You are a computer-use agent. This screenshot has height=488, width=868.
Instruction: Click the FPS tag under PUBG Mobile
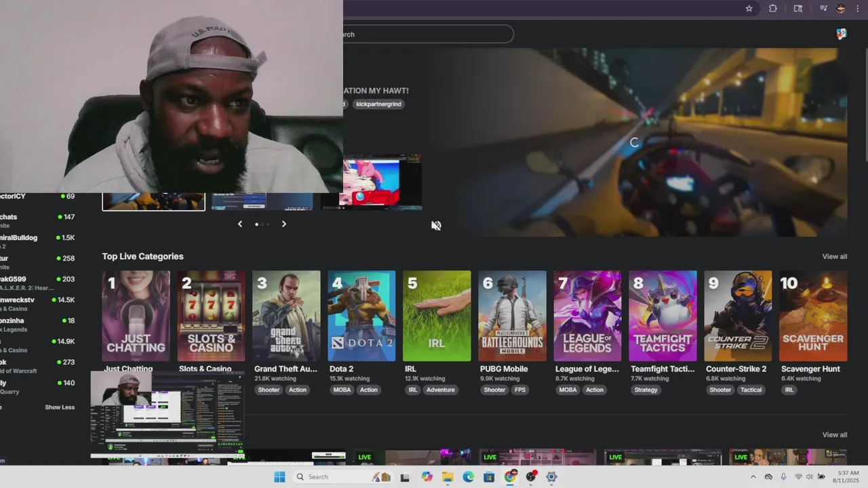tap(520, 390)
